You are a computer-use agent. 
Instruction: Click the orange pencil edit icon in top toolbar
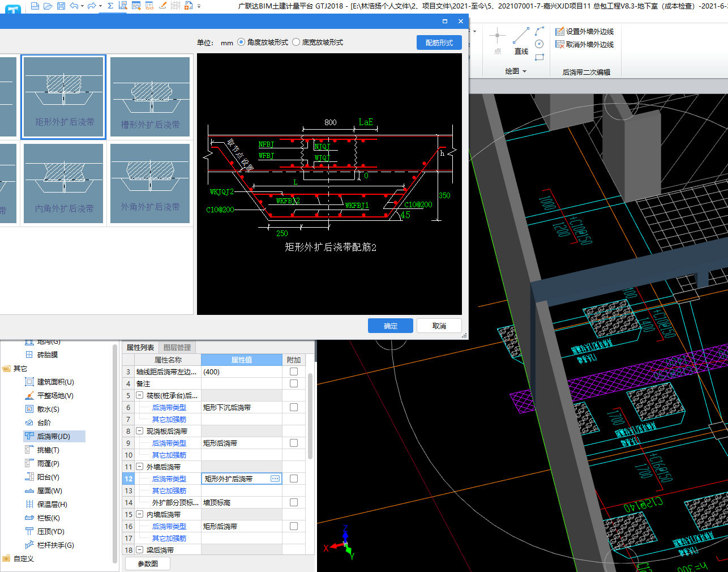point(163,6)
